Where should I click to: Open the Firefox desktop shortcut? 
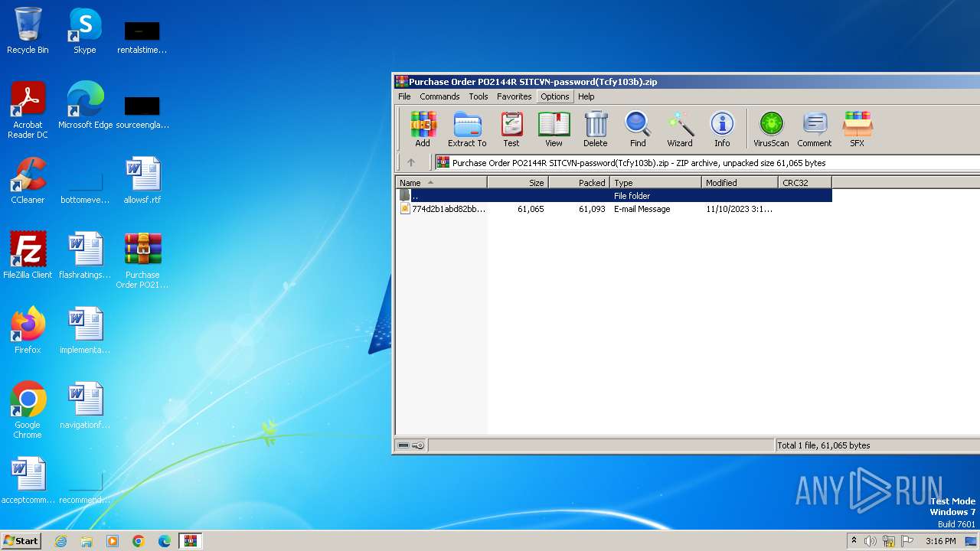[28, 331]
